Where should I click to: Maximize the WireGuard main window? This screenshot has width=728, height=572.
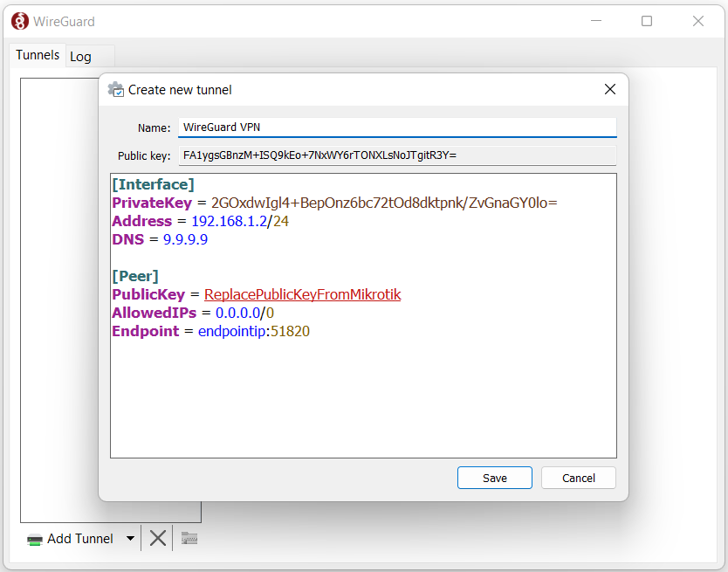coord(647,21)
